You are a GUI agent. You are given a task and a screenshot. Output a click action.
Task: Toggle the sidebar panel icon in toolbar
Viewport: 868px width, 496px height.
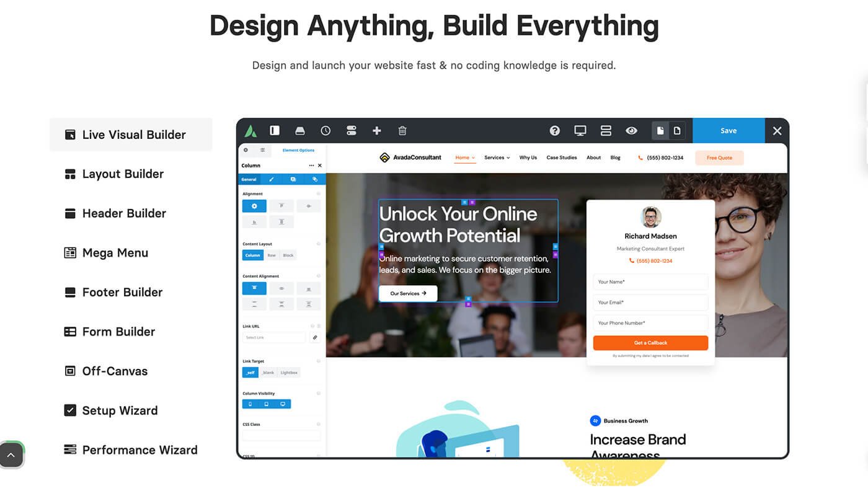[x=275, y=131]
